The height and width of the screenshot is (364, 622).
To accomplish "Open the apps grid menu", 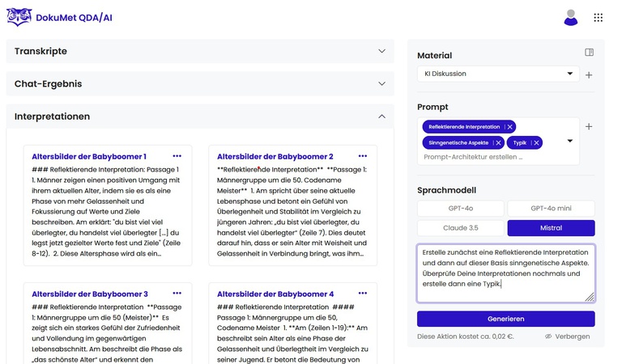I will (599, 18).
